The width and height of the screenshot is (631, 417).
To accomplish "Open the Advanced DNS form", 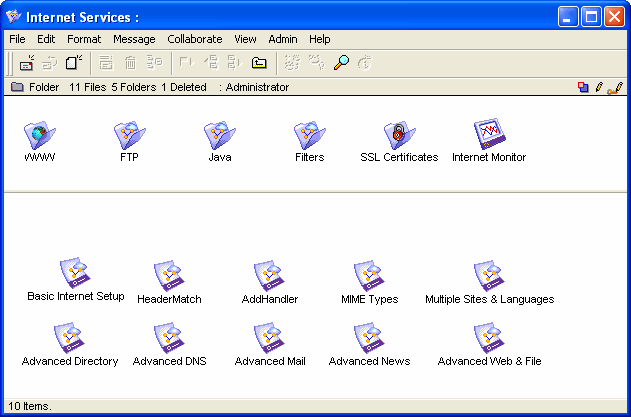I will [169, 345].
